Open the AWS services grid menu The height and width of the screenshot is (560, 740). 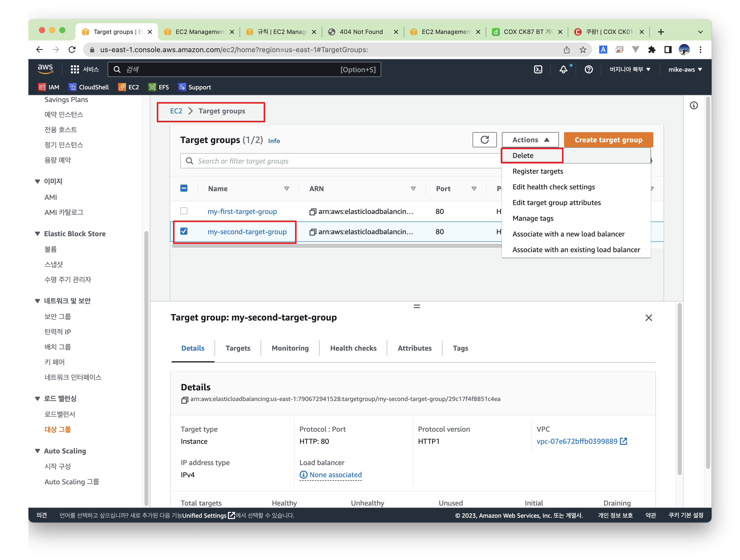(x=75, y=70)
